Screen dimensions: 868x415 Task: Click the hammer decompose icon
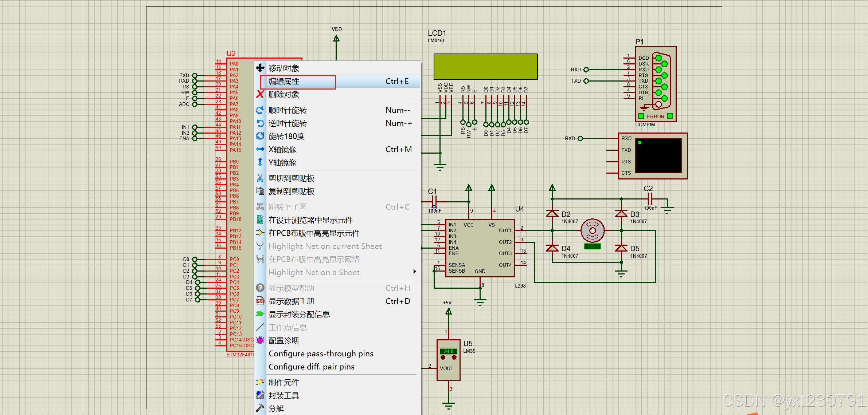260,408
